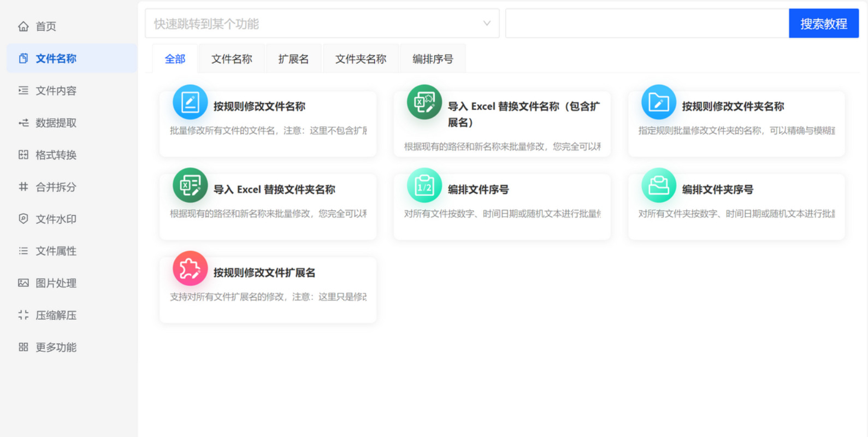Click description 对所有文件按数字、时间日期

[x=503, y=214]
